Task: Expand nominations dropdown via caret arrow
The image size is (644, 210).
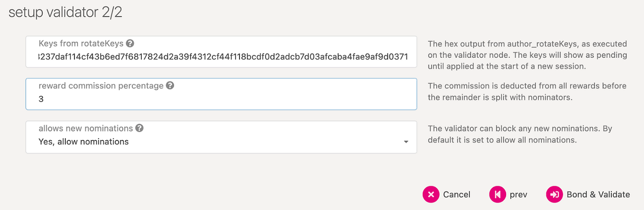Action: pyautogui.click(x=406, y=142)
